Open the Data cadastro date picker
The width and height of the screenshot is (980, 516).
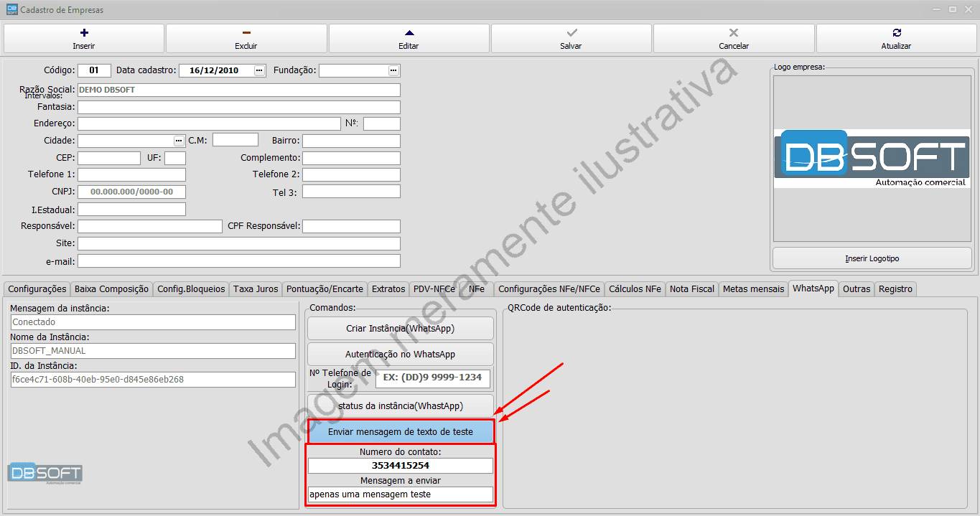pos(258,70)
